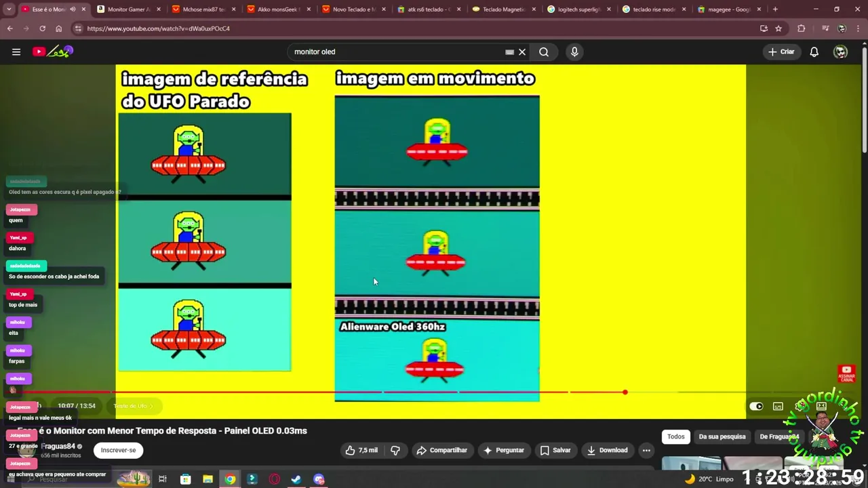Download the video
The height and width of the screenshot is (488, 868).
607,450
